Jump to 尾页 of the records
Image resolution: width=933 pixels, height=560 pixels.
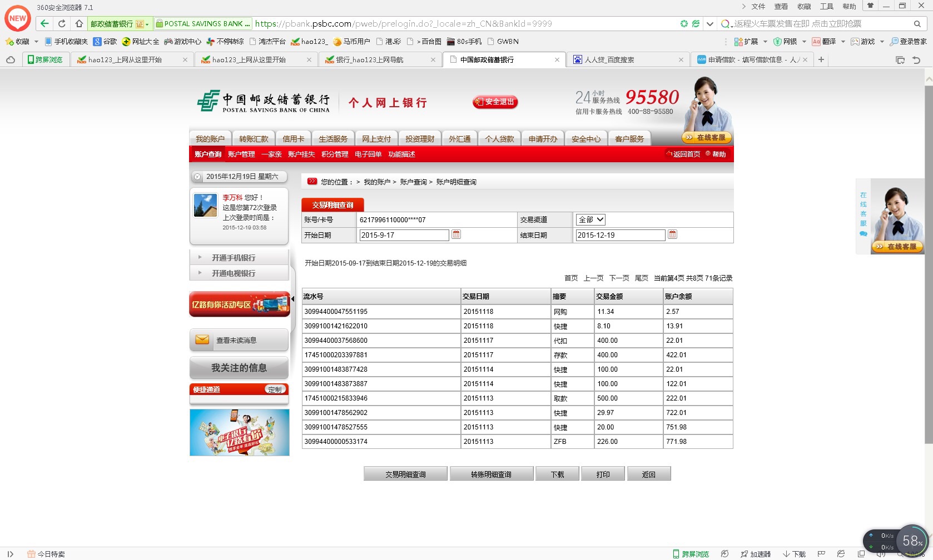[641, 278]
